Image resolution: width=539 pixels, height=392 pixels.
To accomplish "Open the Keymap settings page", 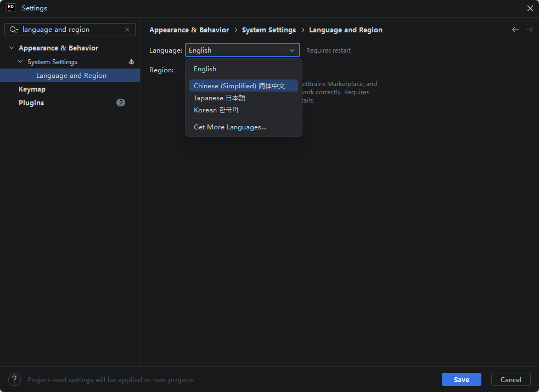I will (x=32, y=89).
